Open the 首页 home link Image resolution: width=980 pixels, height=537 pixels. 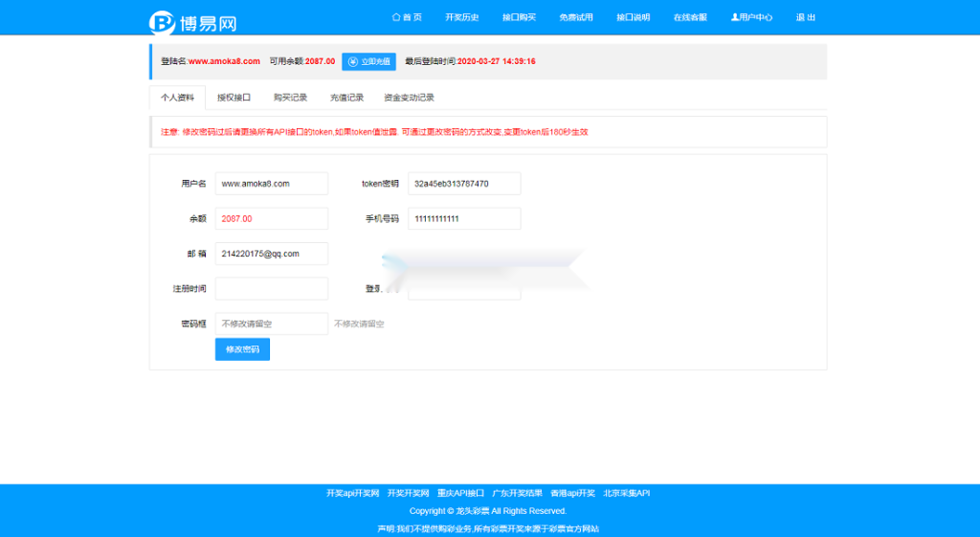[x=407, y=17]
